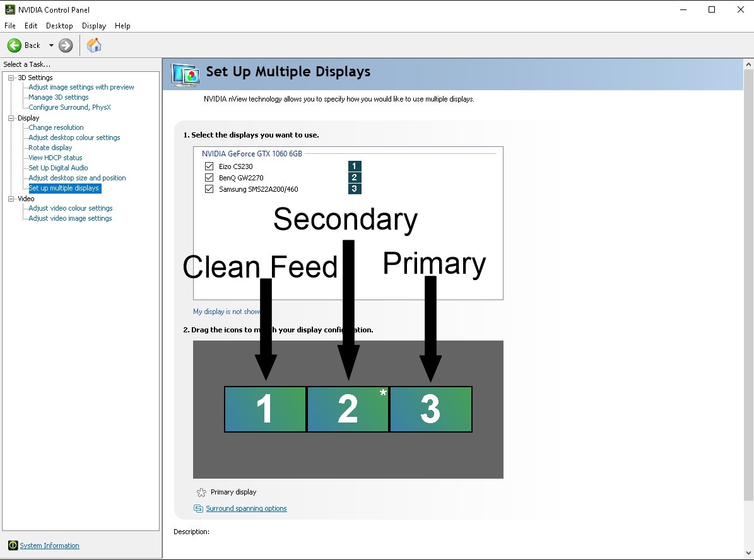Click the NVIDIA Control Panel title icon
Image resolution: width=754 pixels, height=560 pixels.
(9, 9)
